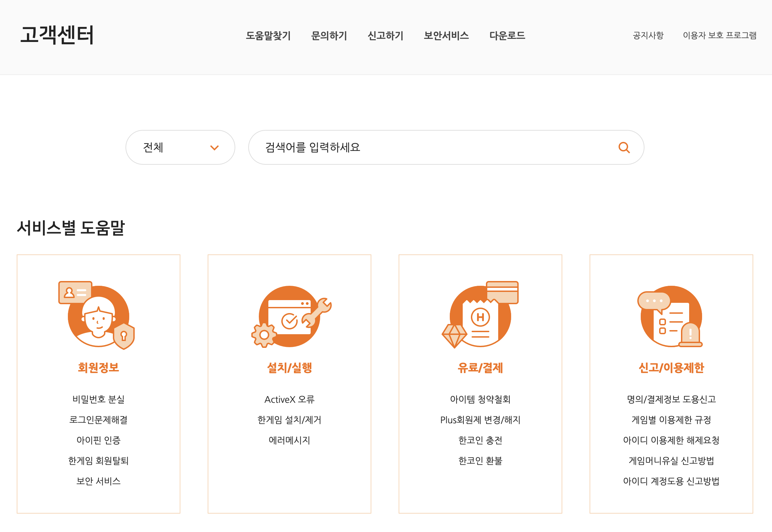Open 한코인 충전 help link
The height and width of the screenshot is (532, 772).
[480, 440]
